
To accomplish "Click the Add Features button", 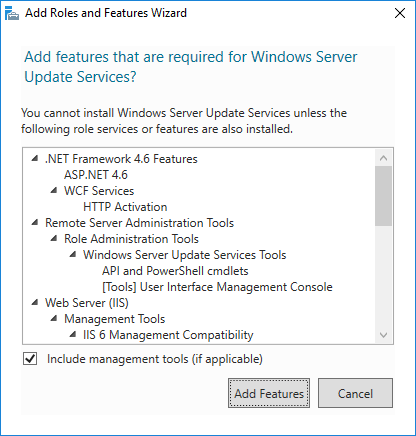I will tap(269, 393).
